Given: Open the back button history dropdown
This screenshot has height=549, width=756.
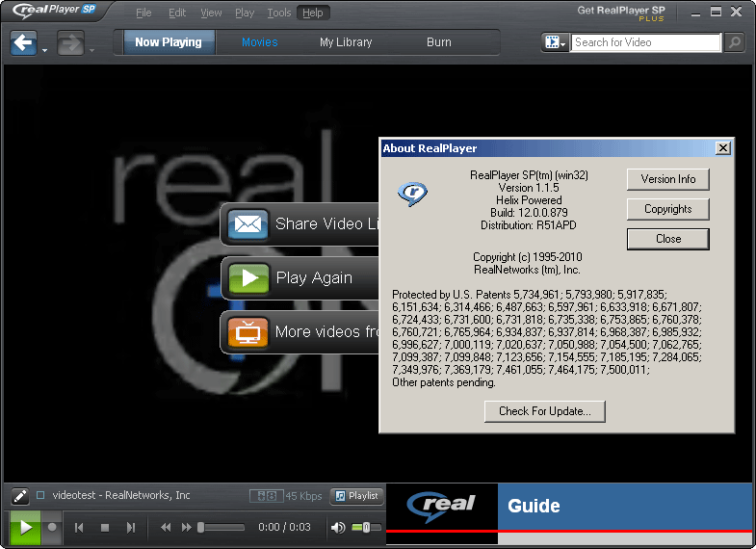Looking at the screenshot, I should [44, 50].
